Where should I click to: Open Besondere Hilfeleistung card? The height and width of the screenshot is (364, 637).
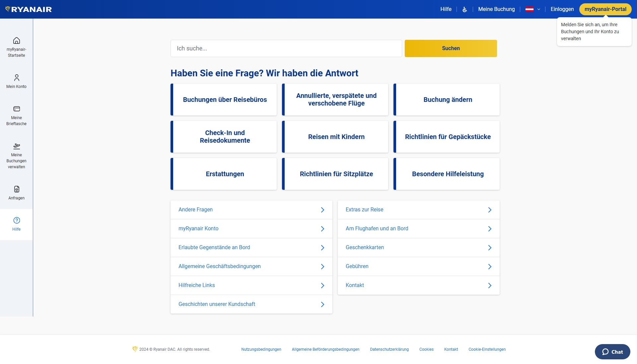[447, 174]
